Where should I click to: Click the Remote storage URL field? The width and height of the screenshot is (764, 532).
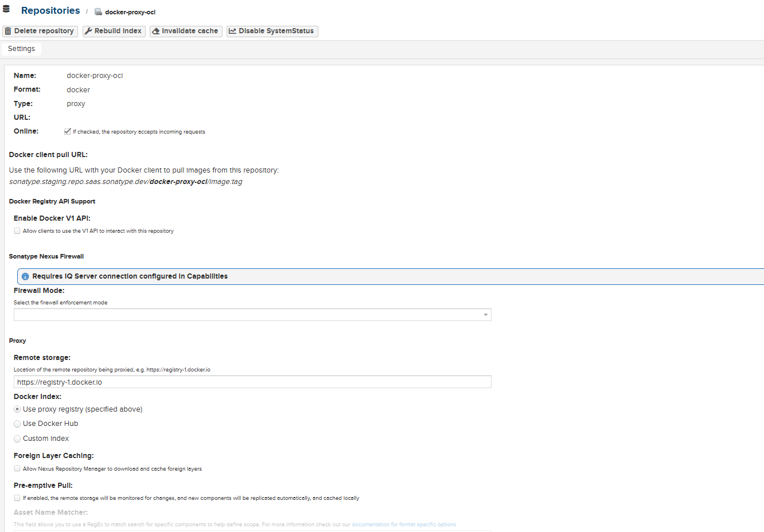(x=252, y=382)
